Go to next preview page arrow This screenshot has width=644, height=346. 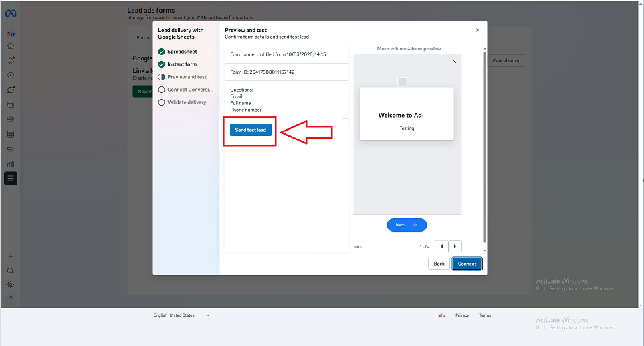click(x=455, y=246)
